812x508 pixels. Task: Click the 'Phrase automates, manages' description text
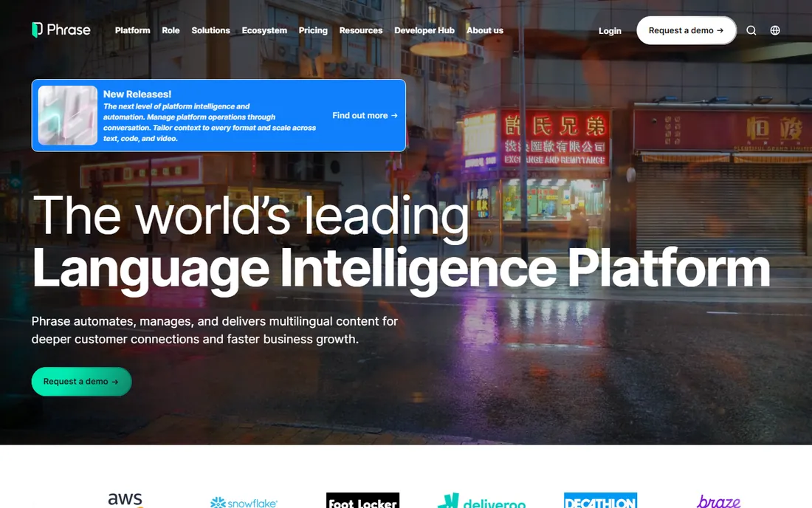point(214,330)
